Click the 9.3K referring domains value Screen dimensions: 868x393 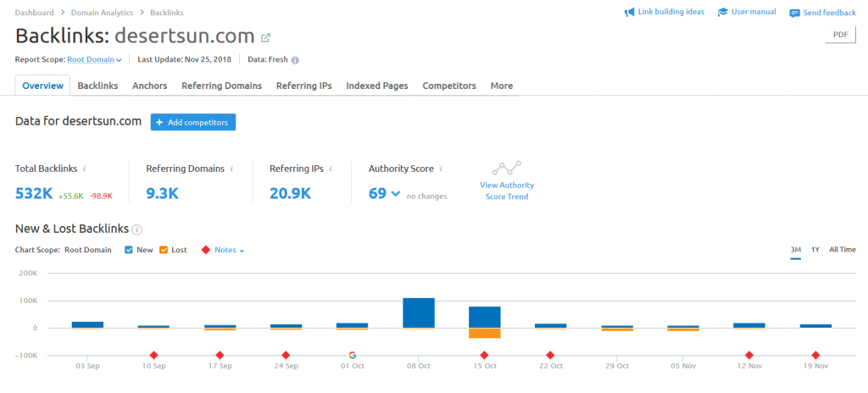click(x=162, y=194)
